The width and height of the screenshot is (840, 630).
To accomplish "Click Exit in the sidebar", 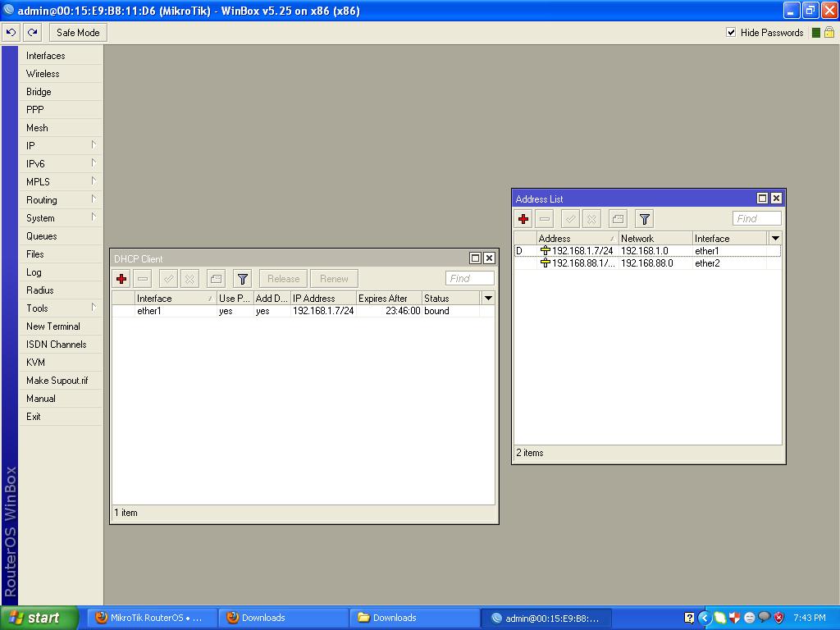I will click(60, 417).
